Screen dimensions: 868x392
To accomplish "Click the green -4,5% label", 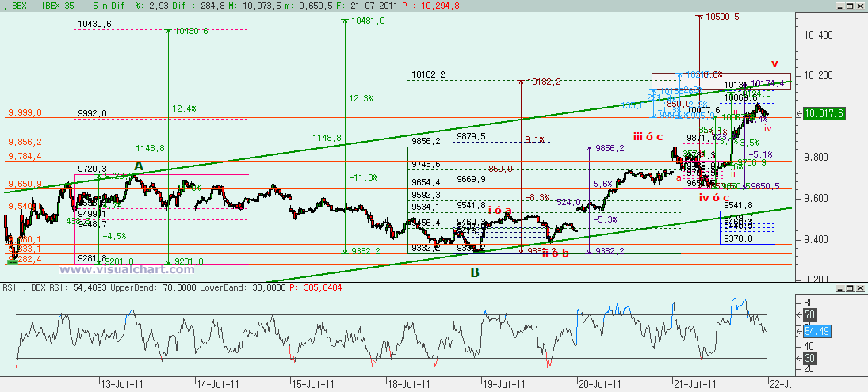I will coord(115,235).
